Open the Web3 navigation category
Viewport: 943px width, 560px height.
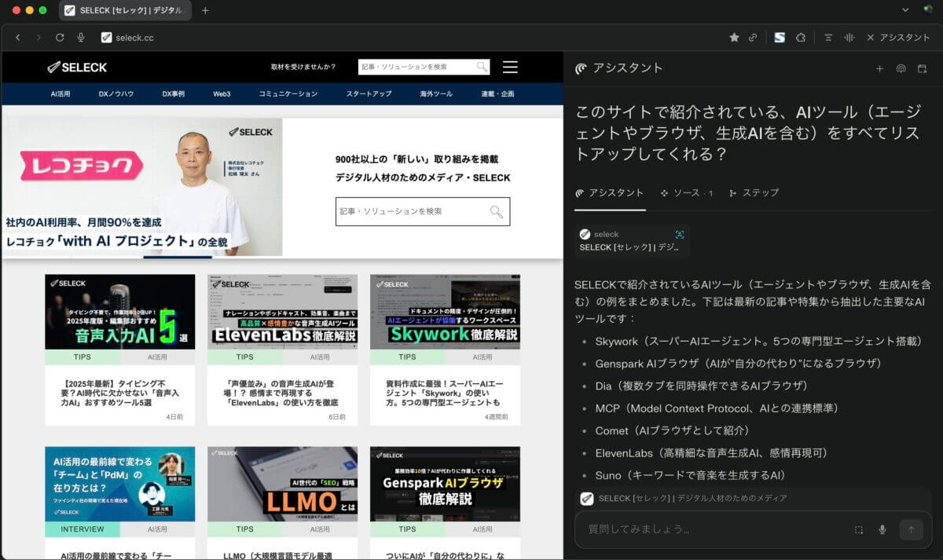pos(222,93)
